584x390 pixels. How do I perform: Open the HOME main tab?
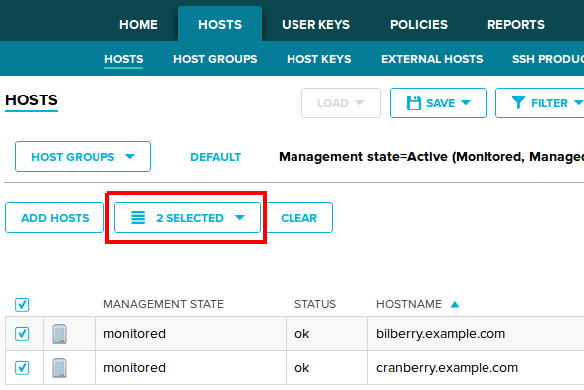pos(138,25)
